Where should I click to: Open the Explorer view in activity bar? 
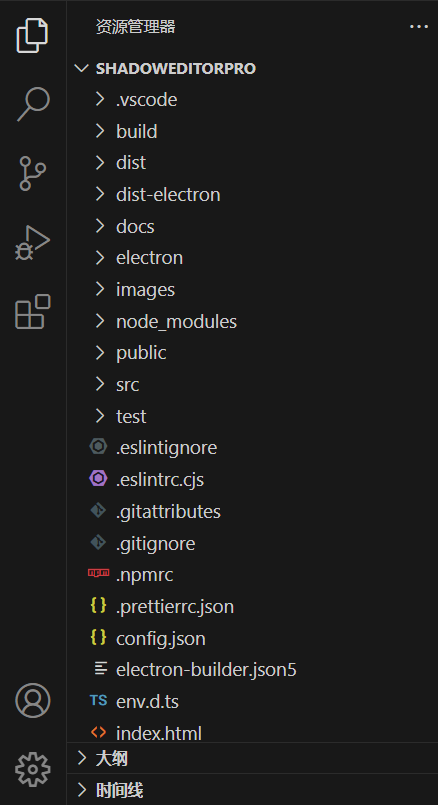(32, 35)
